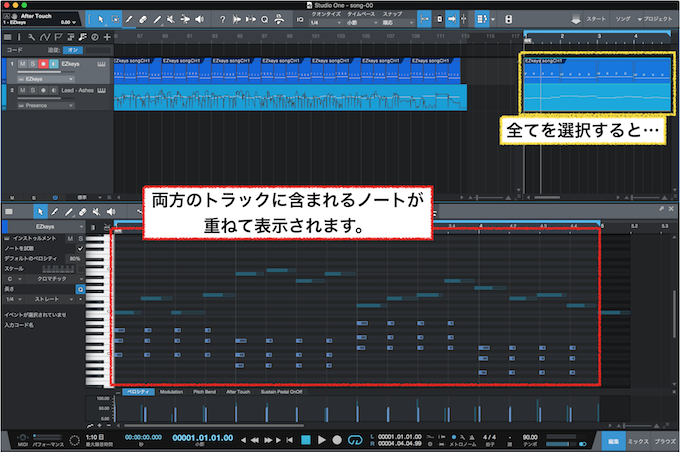This screenshot has width=680, height=452.
Task: Select the Sustain Pedal On/Off lane tab
Action: tap(281, 392)
